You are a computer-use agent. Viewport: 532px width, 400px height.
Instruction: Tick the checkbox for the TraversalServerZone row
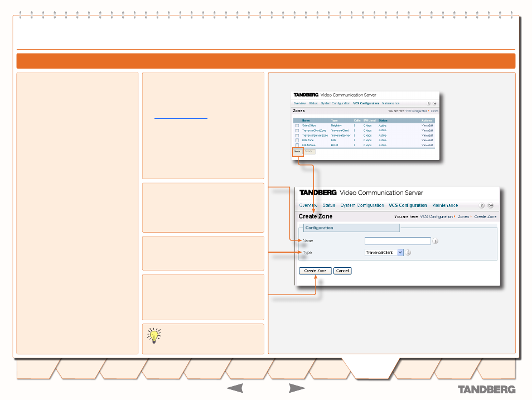coord(297,136)
